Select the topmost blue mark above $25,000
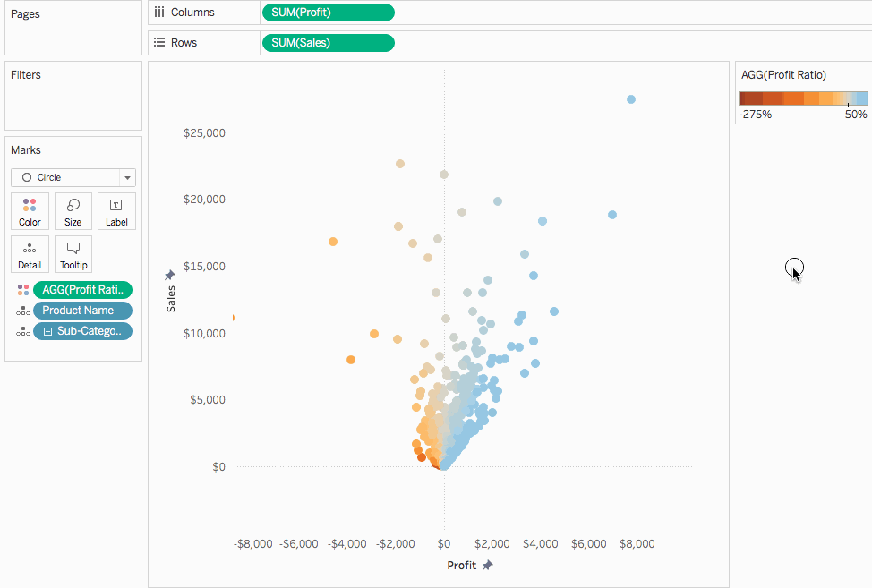872x588 pixels. [631, 99]
